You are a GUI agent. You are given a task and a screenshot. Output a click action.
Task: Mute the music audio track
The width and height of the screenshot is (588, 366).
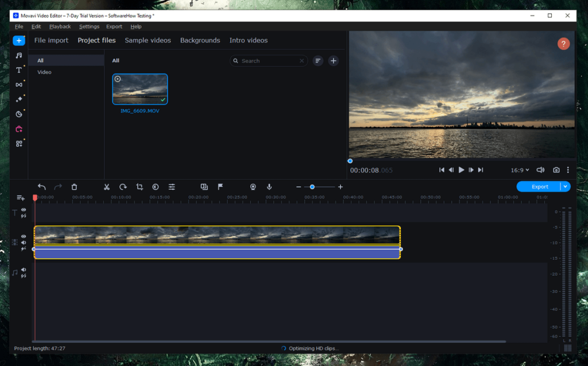24,269
